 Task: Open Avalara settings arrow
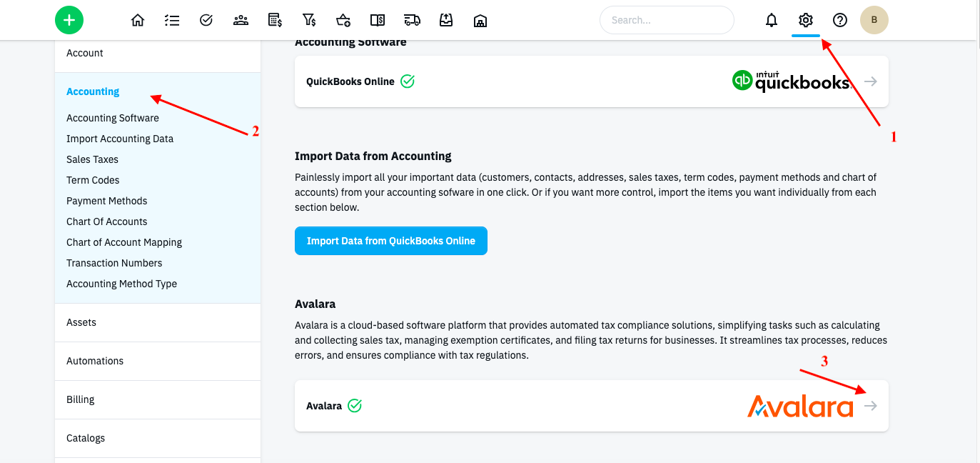pos(870,406)
